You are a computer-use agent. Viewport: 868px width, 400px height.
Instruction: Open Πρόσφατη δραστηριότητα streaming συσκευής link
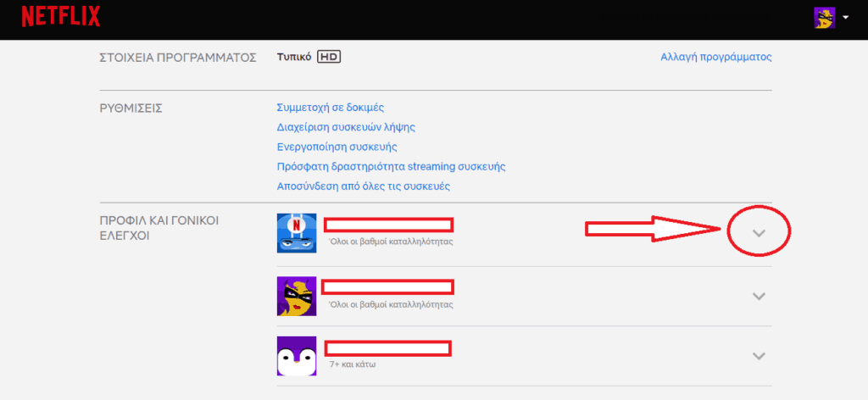click(391, 167)
